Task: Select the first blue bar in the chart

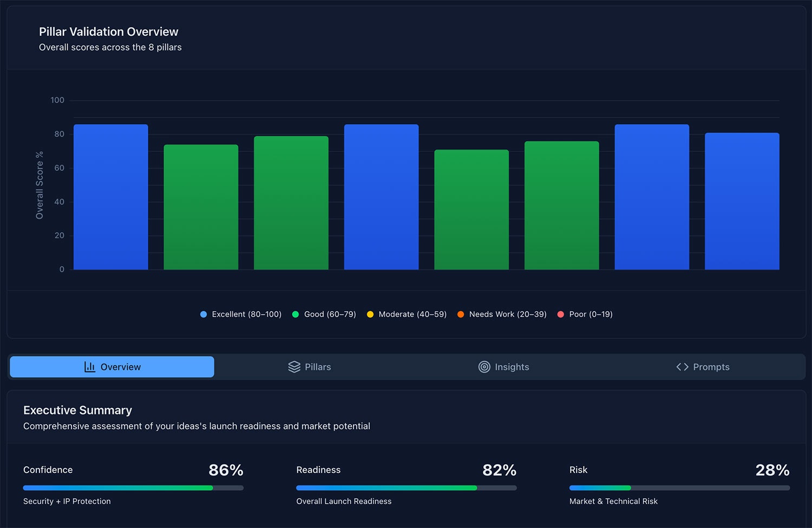Action: tap(110, 197)
